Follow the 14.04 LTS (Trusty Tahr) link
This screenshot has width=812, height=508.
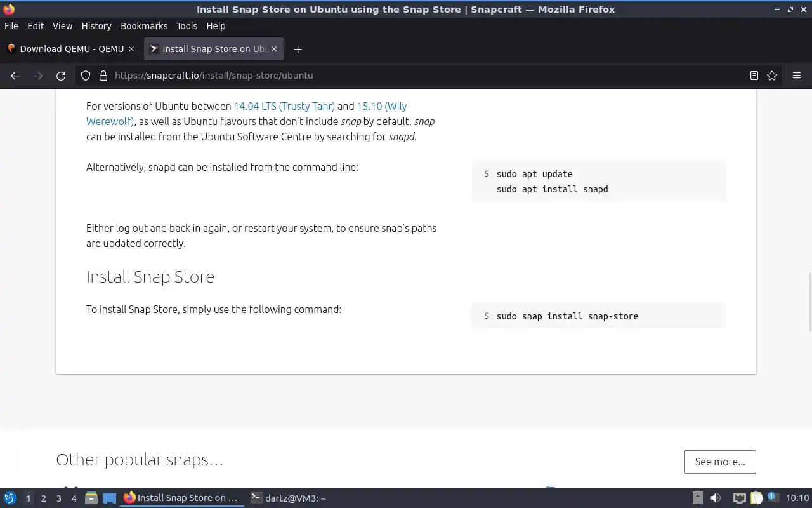pos(284,106)
